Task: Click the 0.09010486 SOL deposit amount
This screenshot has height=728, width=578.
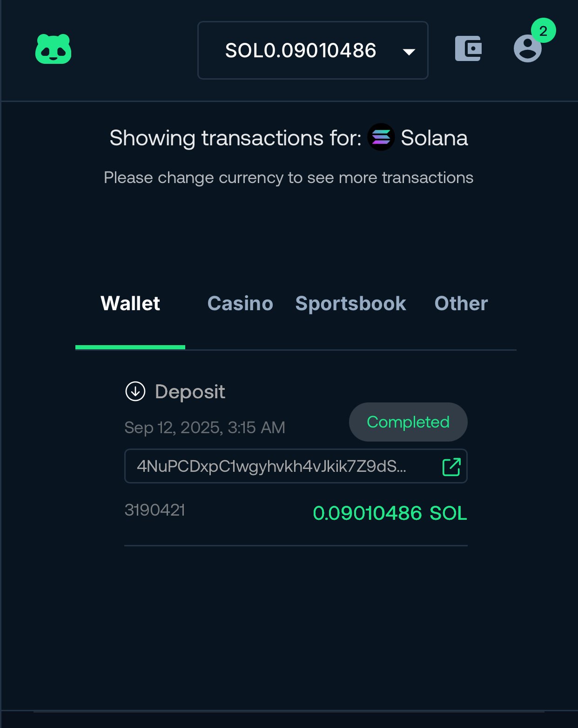Action: click(x=390, y=513)
